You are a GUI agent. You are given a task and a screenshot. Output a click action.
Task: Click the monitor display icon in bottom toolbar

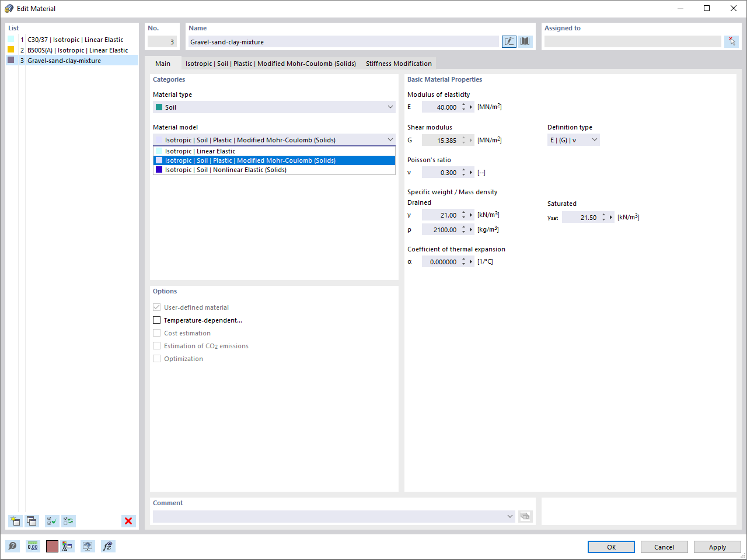tap(88, 546)
